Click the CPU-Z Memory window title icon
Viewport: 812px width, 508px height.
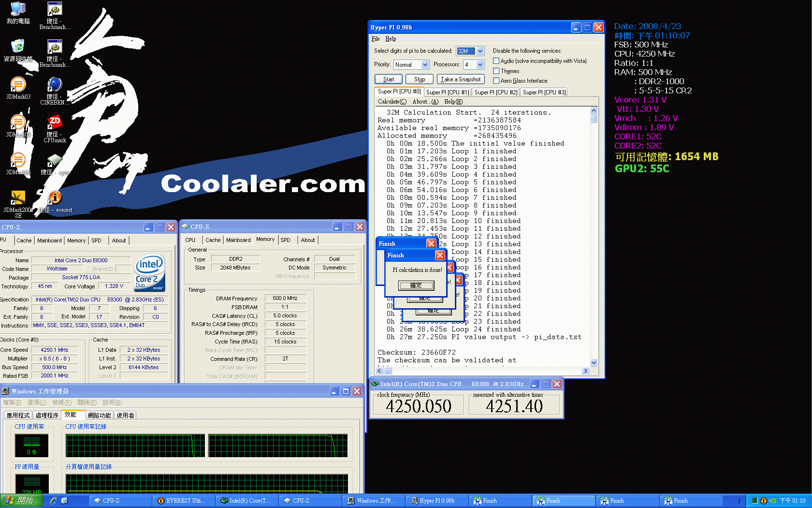(185, 226)
